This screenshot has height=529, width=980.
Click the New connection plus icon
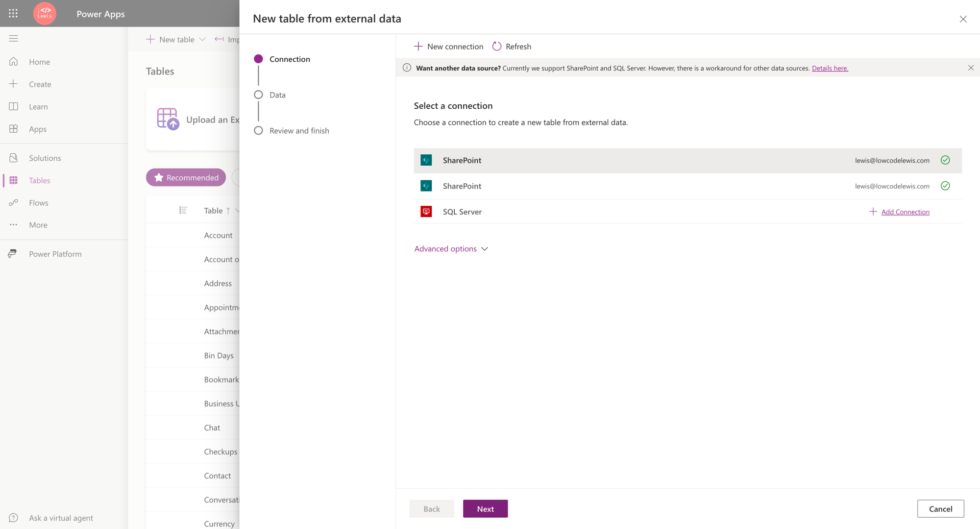point(418,46)
